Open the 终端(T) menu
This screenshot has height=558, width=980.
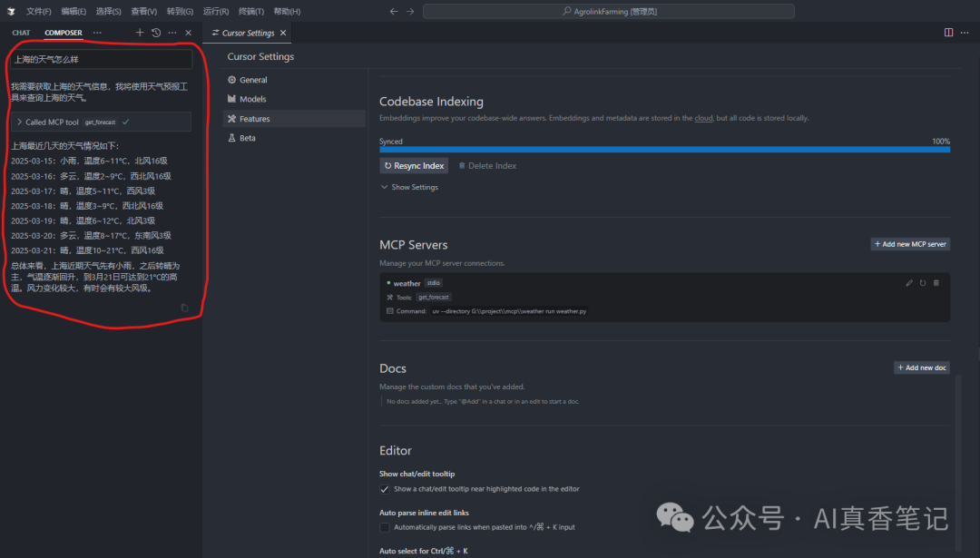pyautogui.click(x=251, y=11)
